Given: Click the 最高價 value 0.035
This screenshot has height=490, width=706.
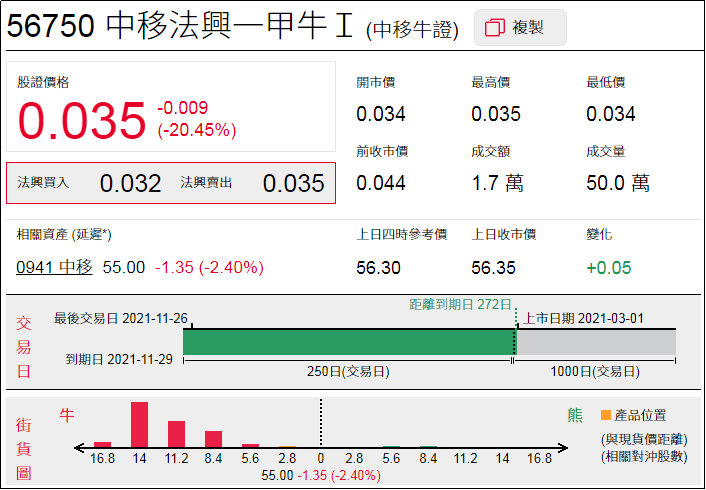Looking at the screenshot, I should tap(496, 114).
